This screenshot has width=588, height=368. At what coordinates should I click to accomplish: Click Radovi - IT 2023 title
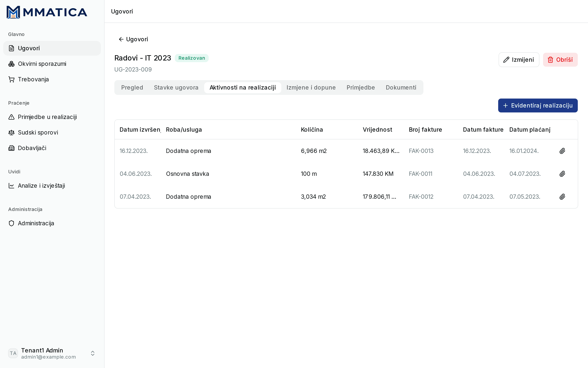[143, 58]
